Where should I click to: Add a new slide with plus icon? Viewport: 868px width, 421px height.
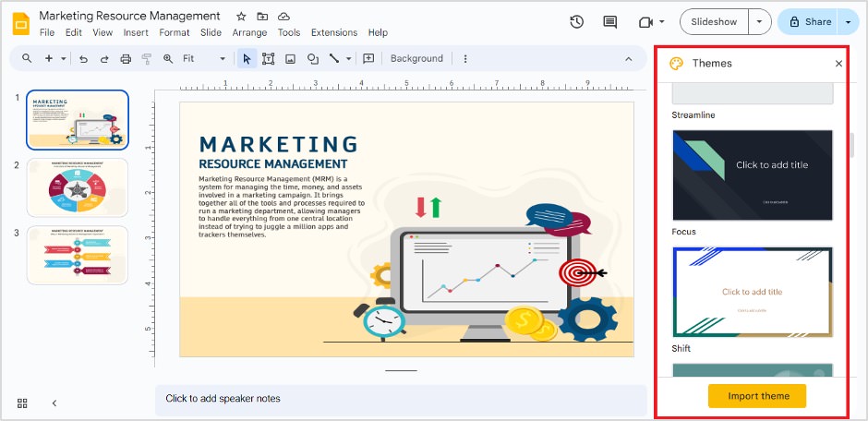(x=49, y=58)
